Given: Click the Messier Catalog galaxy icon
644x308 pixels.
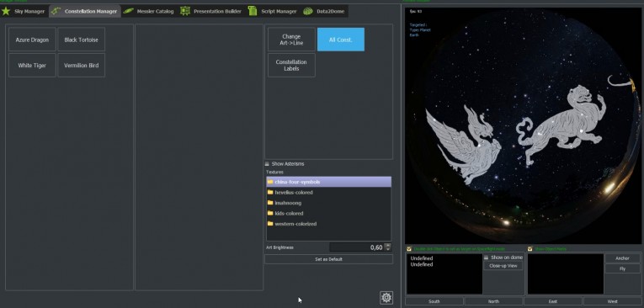Looking at the screenshot, I should [x=129, y=11].
